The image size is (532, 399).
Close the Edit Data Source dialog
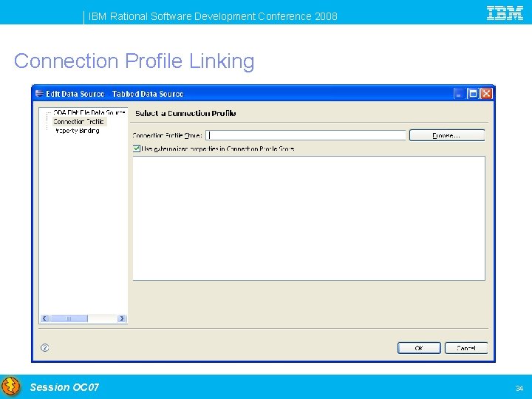coord(486,94)
